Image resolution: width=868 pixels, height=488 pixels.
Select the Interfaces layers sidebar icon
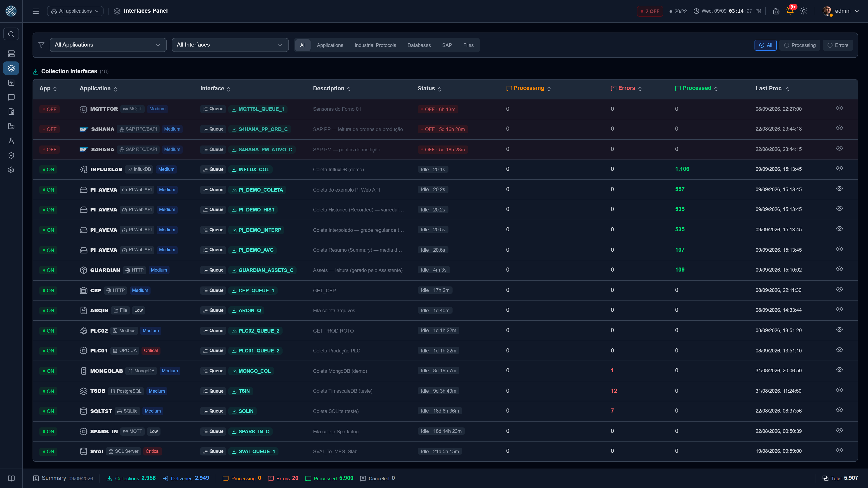click(x=11, y=68)
